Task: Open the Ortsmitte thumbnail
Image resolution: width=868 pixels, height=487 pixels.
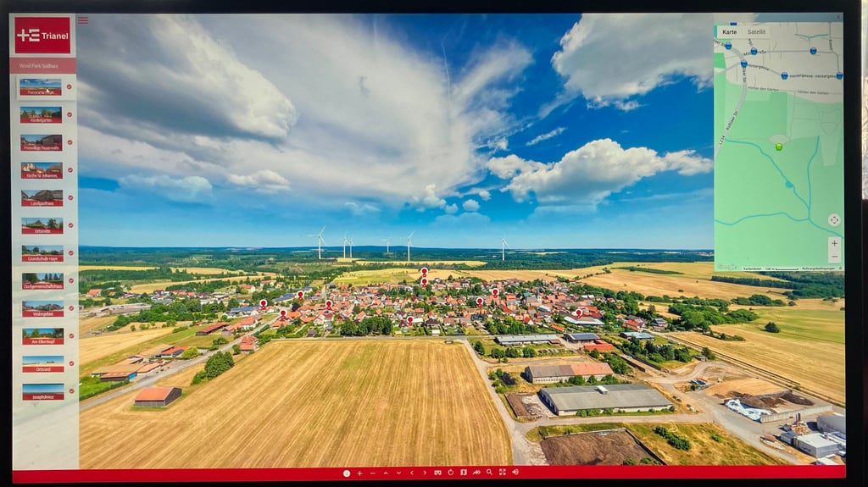Action: (42, 226)
